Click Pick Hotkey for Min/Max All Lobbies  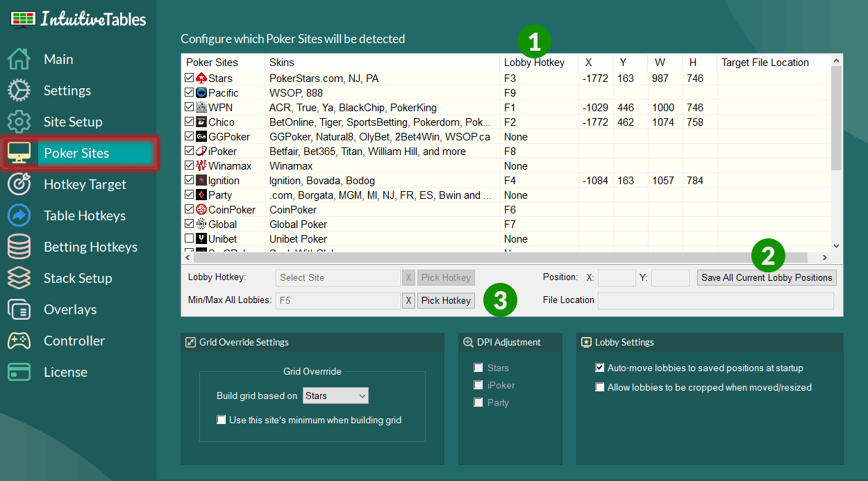[446, 300]
